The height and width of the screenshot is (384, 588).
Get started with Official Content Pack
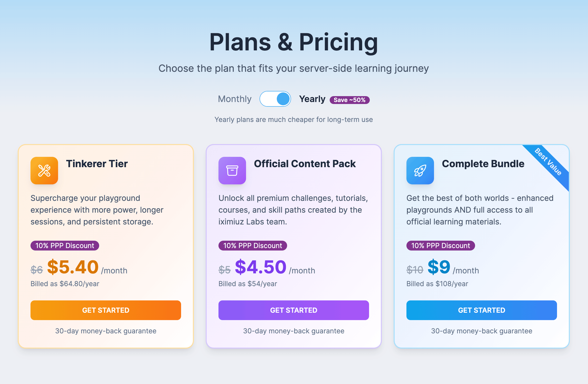pyautogui.click(x=294, y=310)
